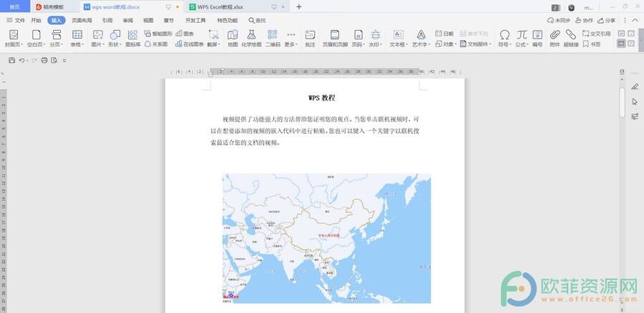
Task: Insert a 图表 chart
Action: [185, 34]
